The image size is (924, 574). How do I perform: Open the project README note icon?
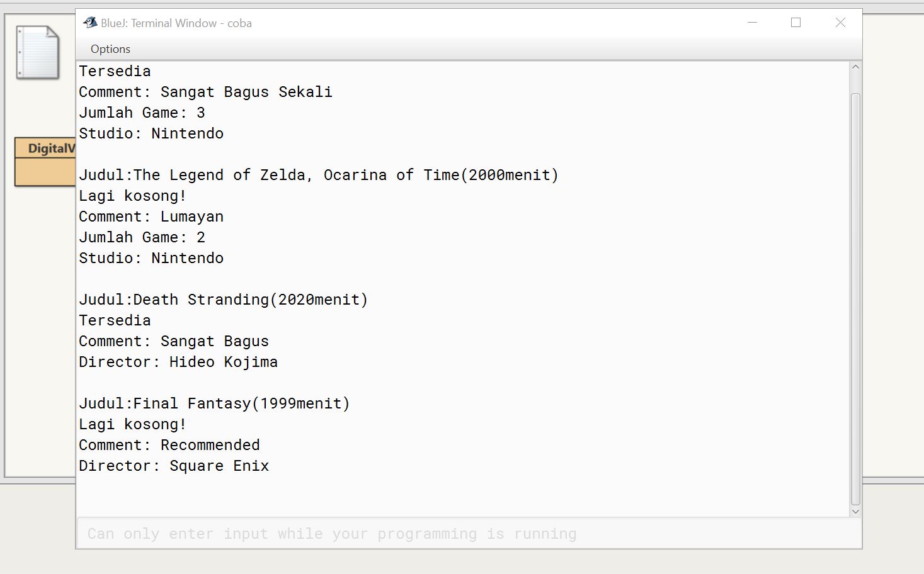coord(38,52)
